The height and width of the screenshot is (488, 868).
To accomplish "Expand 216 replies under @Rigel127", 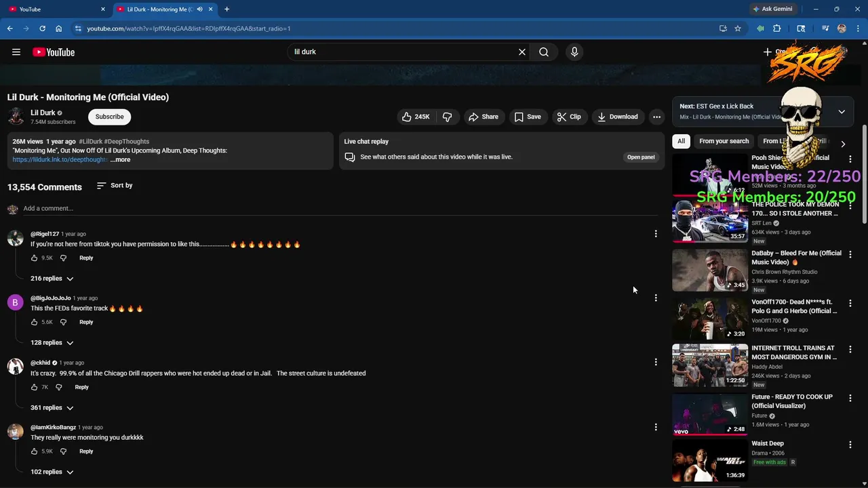I will click(52, 279).
